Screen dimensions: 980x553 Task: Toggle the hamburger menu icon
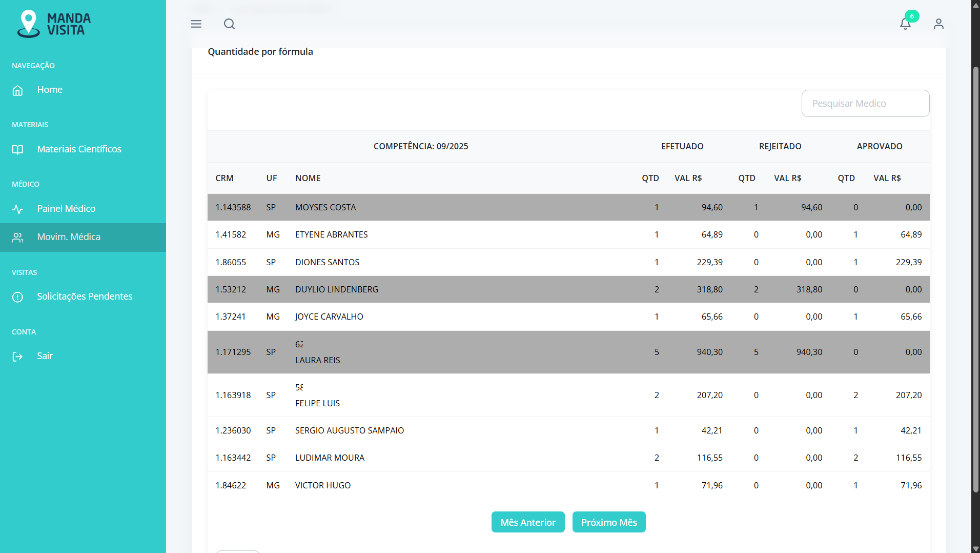[x=196, y=24]
